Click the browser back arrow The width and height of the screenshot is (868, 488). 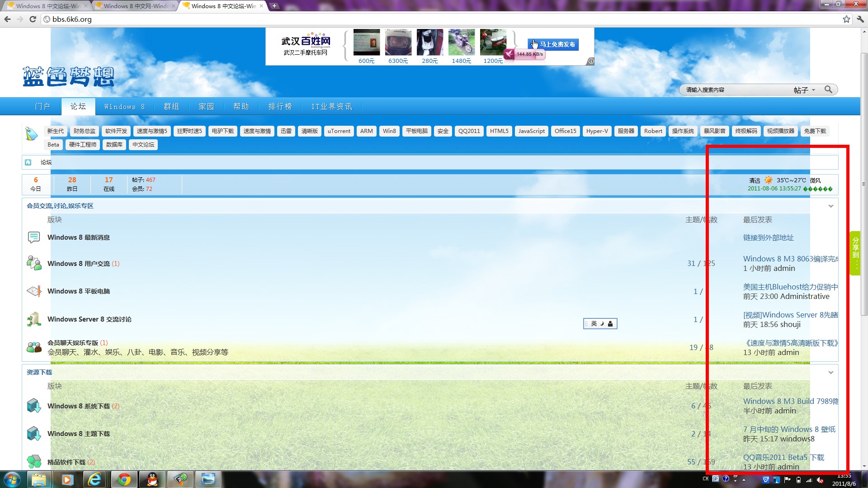7,19
